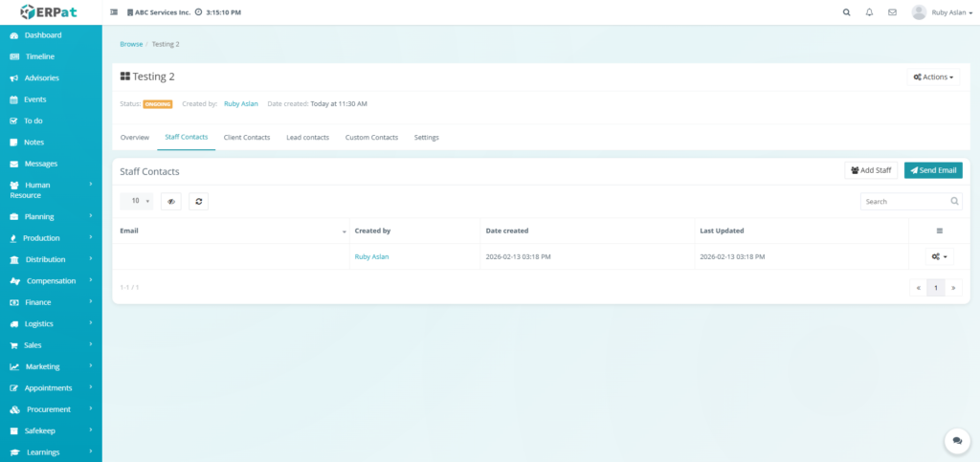This screenshot has width=980, height=462.
Task: Open the notifications bell icon
Action: 869,12
